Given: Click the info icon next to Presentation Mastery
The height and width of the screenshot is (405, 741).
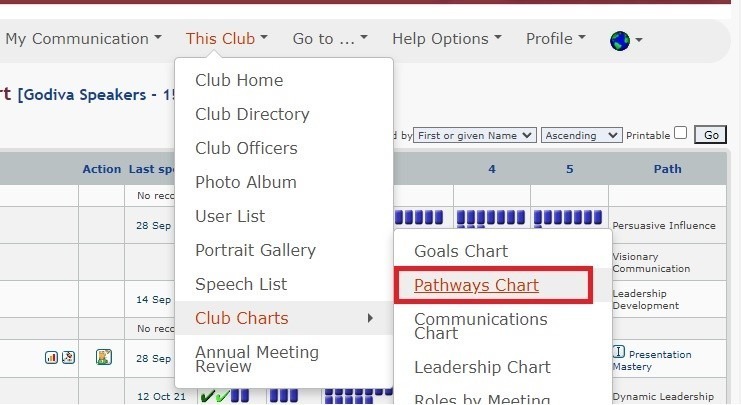Looking at the screenshot, I should pos(619,352).
